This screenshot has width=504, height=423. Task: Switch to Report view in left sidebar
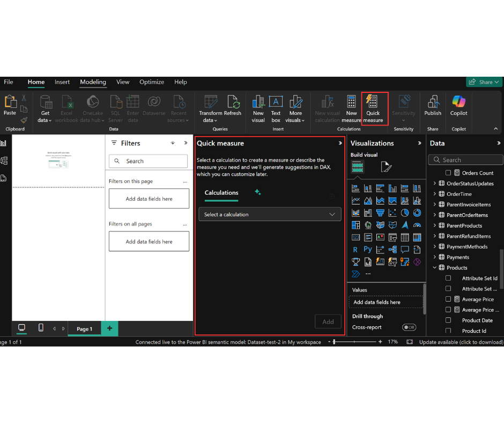[4, 143]
